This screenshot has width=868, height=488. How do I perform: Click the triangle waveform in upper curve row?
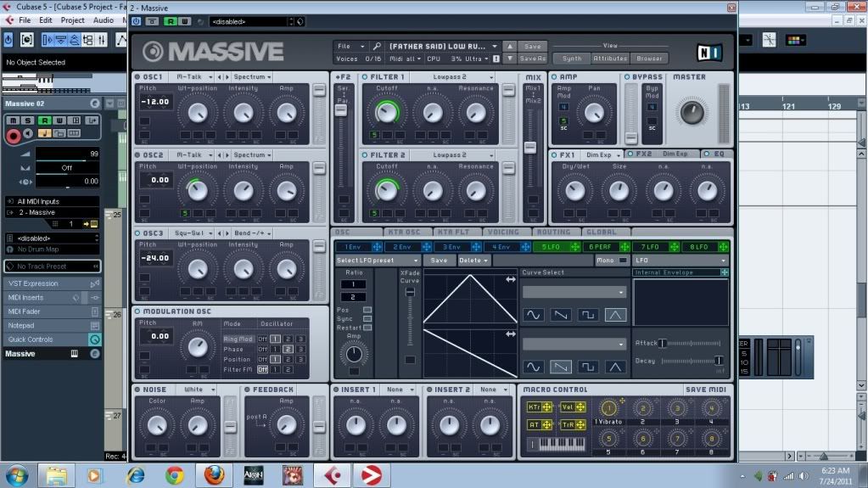(x=615, y=315)
